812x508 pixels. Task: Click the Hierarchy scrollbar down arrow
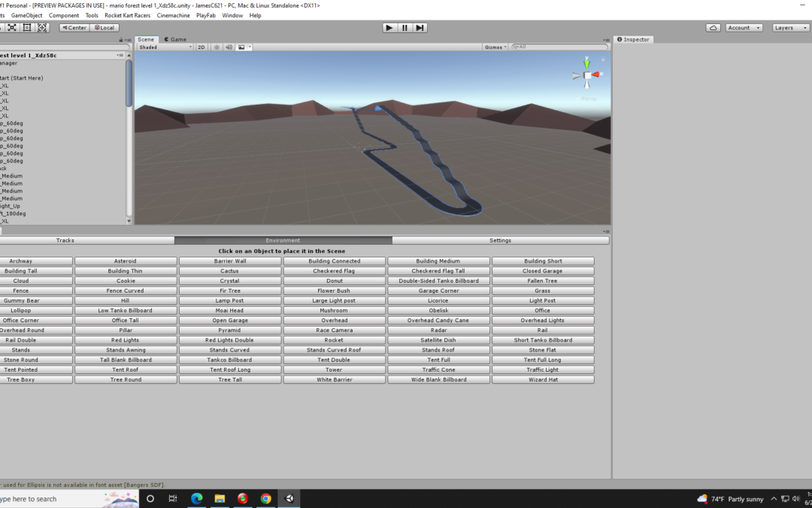[129, 221]
